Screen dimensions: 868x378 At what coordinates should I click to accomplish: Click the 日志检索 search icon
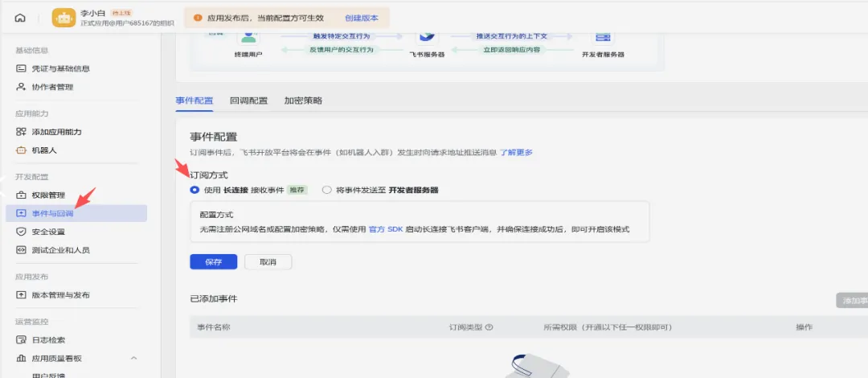click(21, 339)
